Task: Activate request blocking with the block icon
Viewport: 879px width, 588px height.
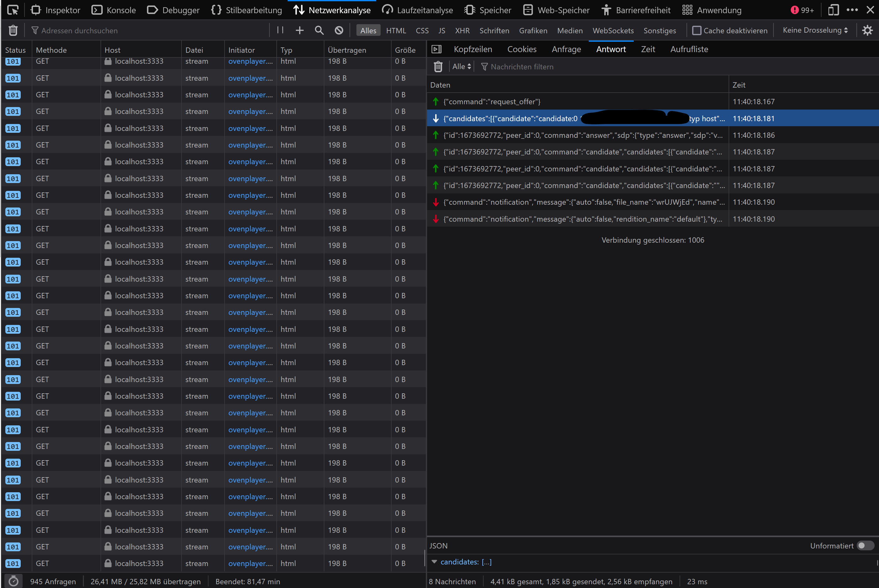Action: coord(339,30)
